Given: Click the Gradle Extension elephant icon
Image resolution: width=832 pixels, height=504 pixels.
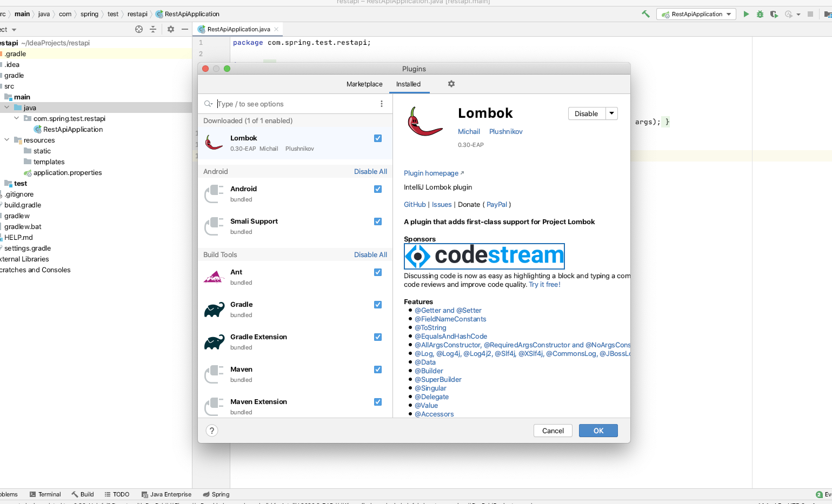Looking at the screenshot, I should [214, 341].
